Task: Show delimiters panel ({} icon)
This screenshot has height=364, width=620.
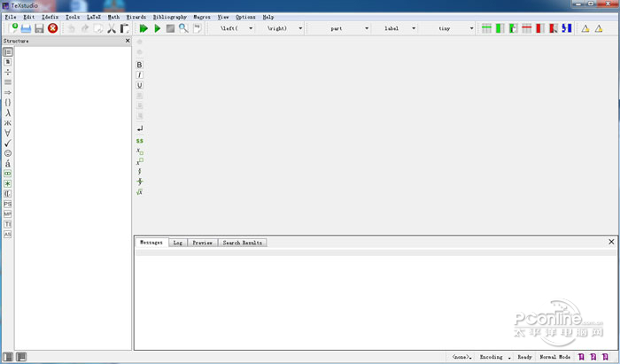Action: (x=7, y=103)
